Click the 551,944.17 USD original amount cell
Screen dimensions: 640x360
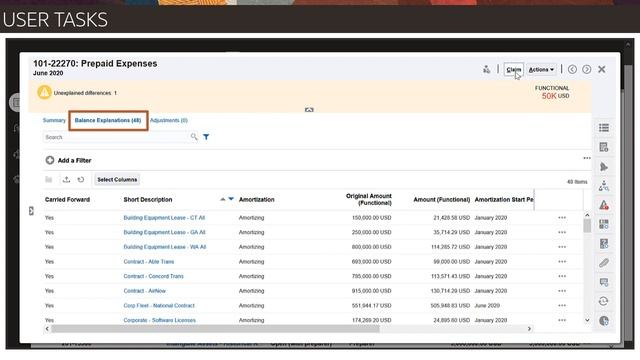(371, 306)
